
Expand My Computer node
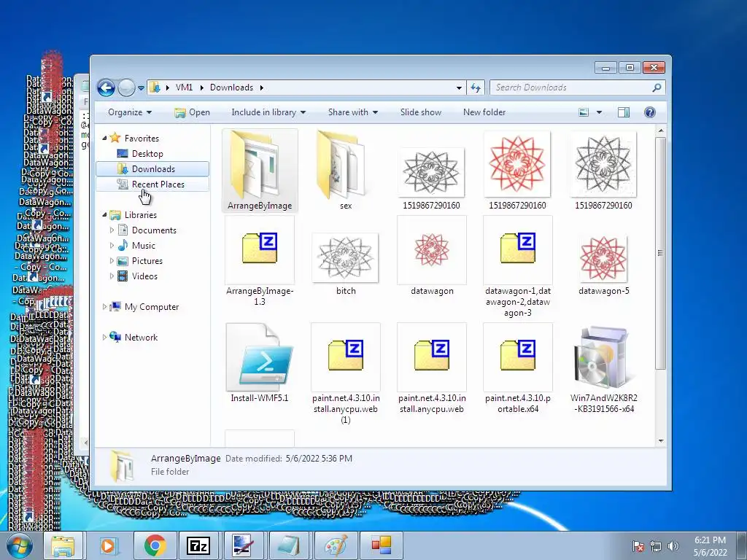coord(104,307)
